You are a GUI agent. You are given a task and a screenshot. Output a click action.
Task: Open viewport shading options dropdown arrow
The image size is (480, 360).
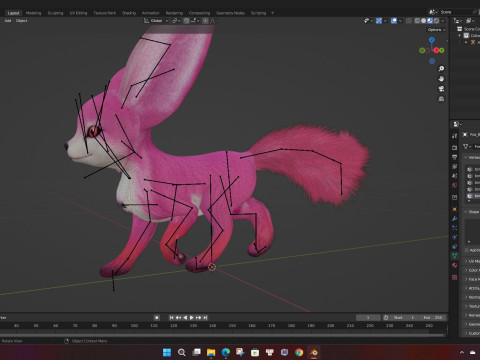(443, 21)
